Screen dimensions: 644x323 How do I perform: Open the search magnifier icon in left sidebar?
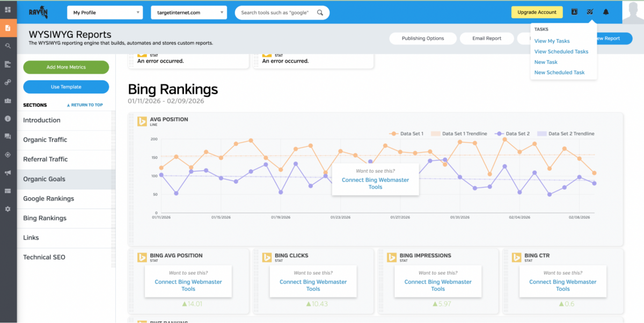click(x=8, y=46)
